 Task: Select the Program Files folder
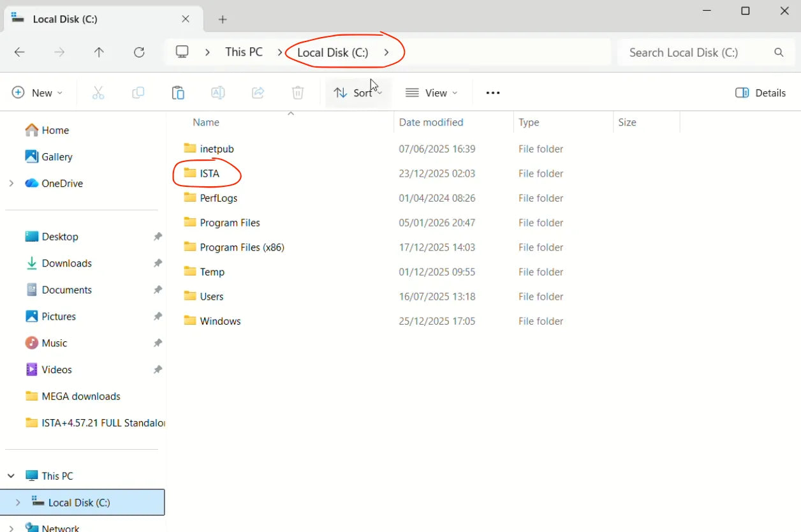pyautogui.click(x=222, y=223)
